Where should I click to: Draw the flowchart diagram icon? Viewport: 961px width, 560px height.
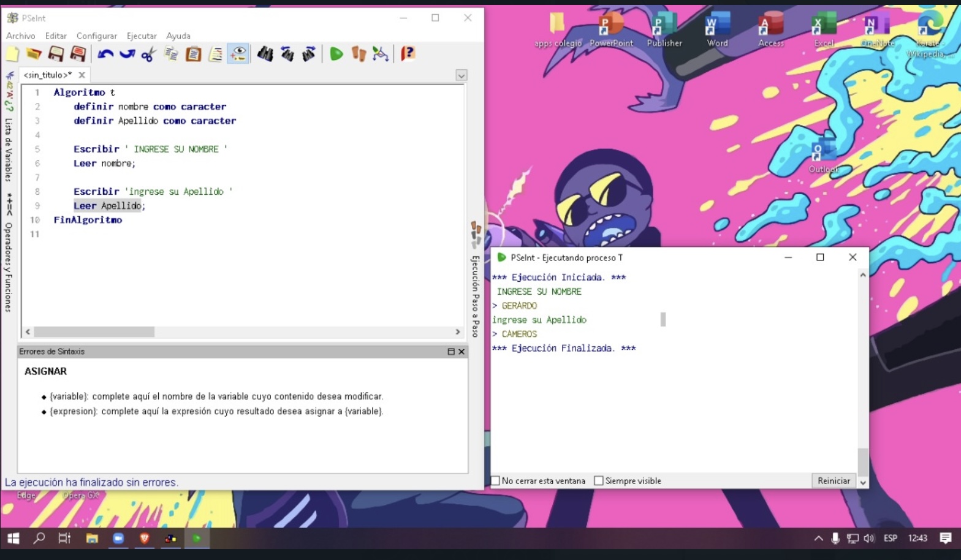381,54
